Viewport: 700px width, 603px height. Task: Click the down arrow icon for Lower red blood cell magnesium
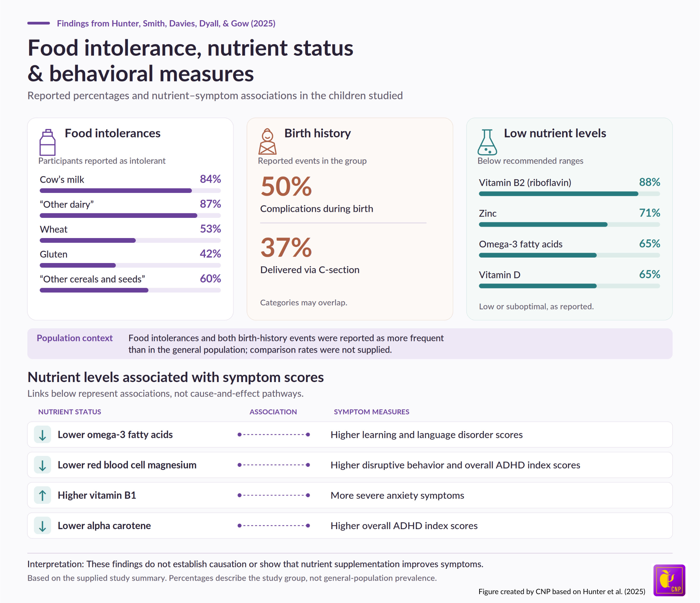point(43,465)
